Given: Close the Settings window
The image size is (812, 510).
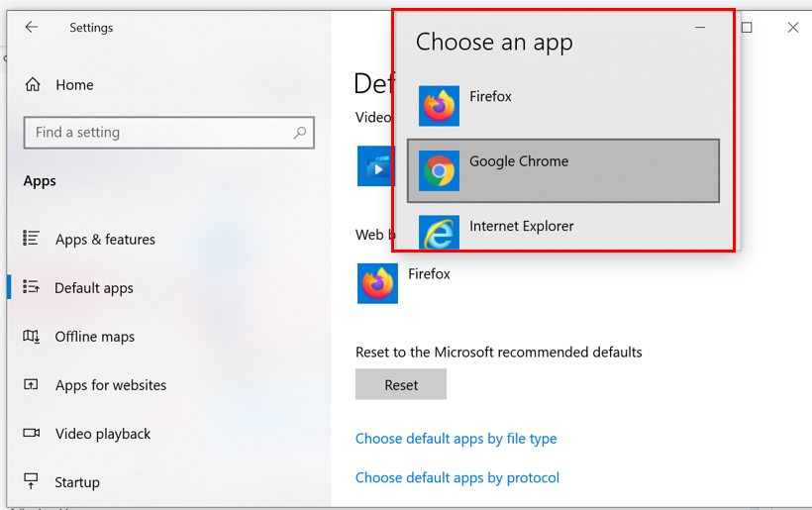Looking at the screenshot, I should pyautogui.click(x=793, y=28).
